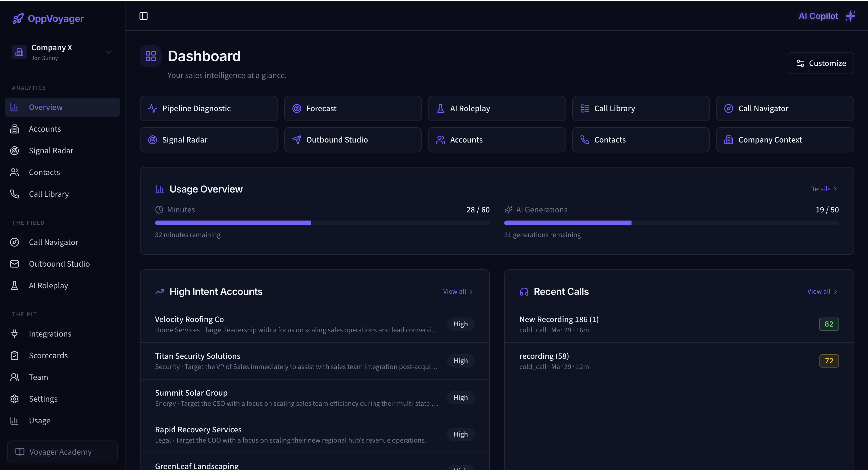Go to Call Library in the sidebar
Image resolution: width=868 pixels, height=470 pixels.
(x=49, y=194)
